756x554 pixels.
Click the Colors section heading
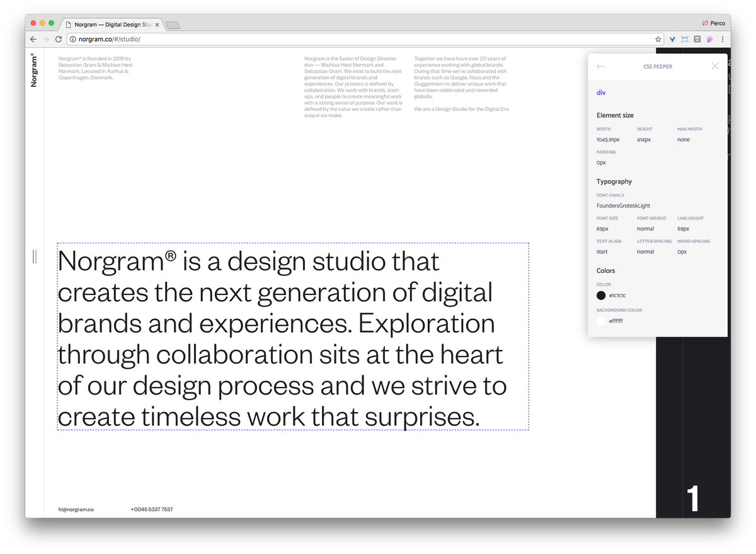click(606, 270)
